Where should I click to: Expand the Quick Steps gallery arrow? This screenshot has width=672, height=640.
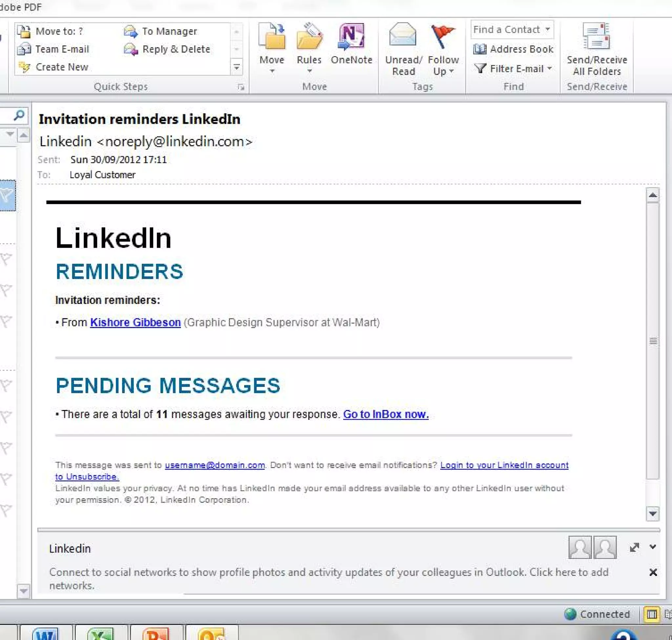(236, 67)
